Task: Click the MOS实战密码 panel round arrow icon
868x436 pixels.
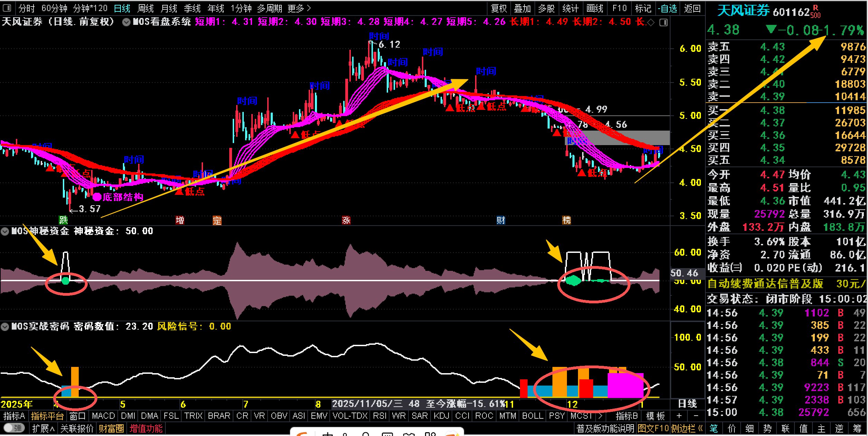Action: pyautogui.click(x=5, y=326)
